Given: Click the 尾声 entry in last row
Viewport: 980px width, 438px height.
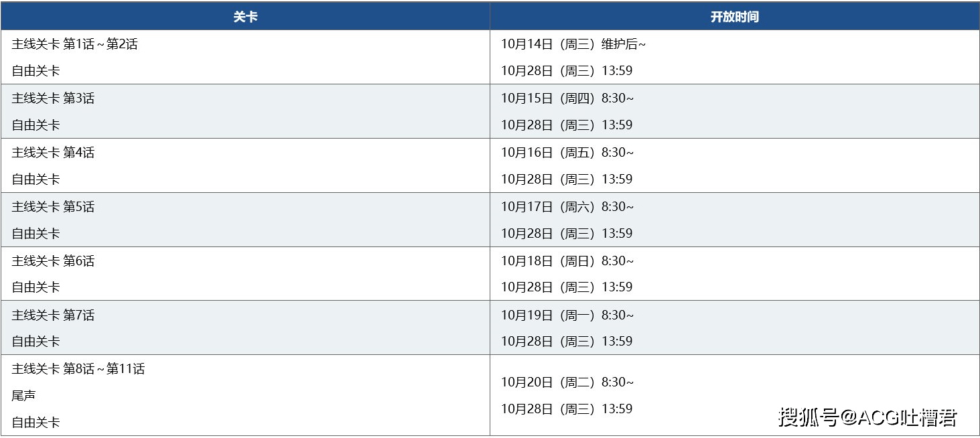Looking at the screenshot, I should tap(23, 396).
